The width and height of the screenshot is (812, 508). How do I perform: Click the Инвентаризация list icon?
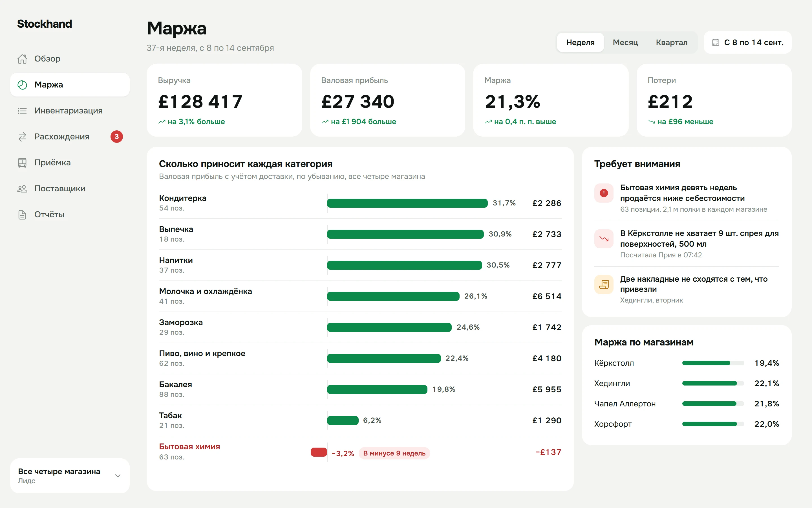point(22,111)
